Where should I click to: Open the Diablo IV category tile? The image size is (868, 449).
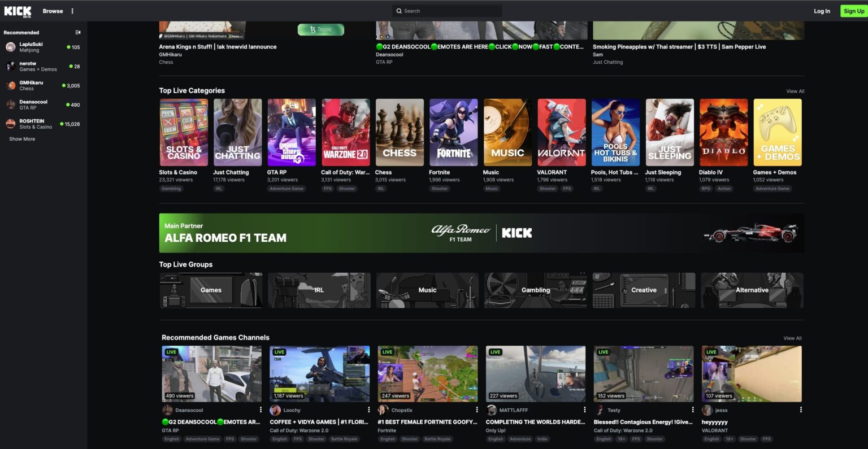pyautogui.click(x=723, y=133)
